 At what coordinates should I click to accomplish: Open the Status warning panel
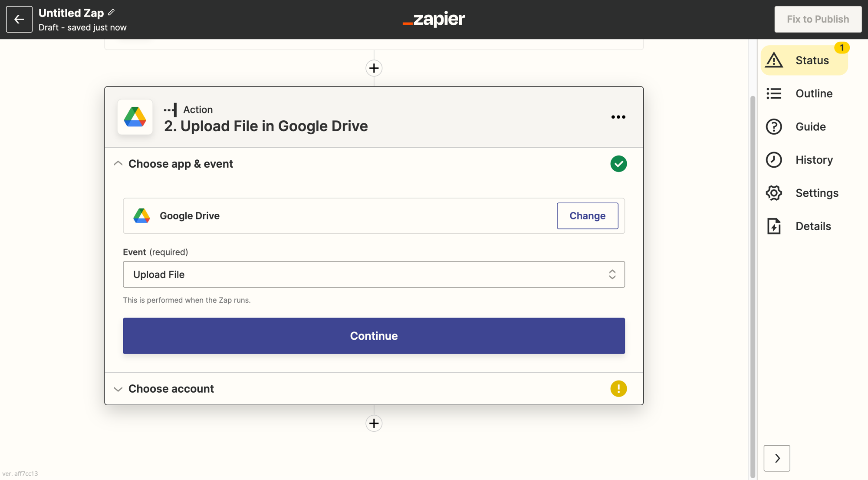tap(804, 60)
